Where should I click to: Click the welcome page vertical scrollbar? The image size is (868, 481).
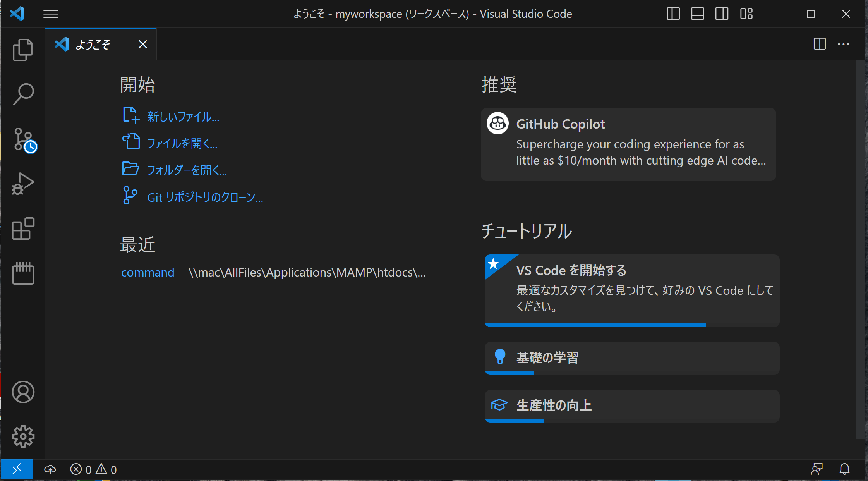pyautogui.click(x=860, y=249)
